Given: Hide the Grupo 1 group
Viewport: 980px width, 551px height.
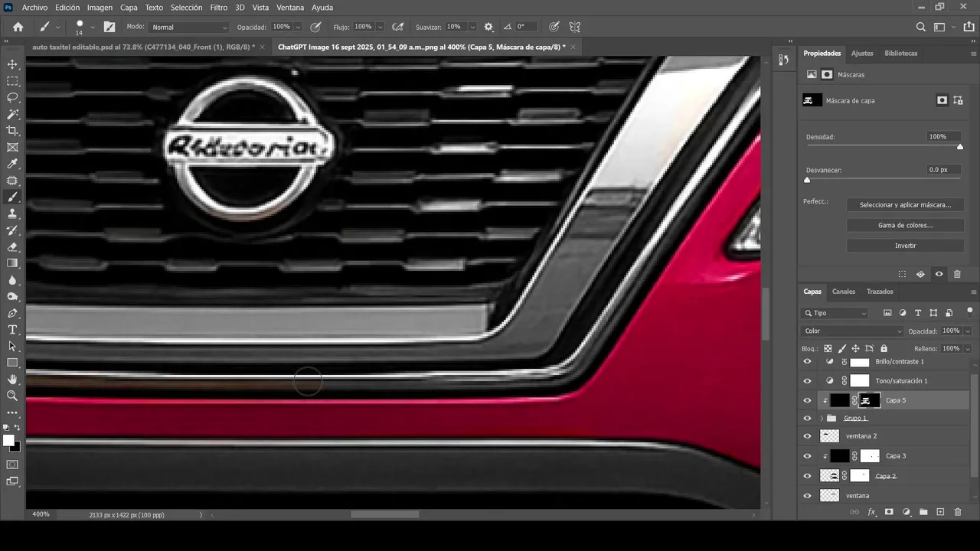Looking at the screenshot, I should [807, 419].
